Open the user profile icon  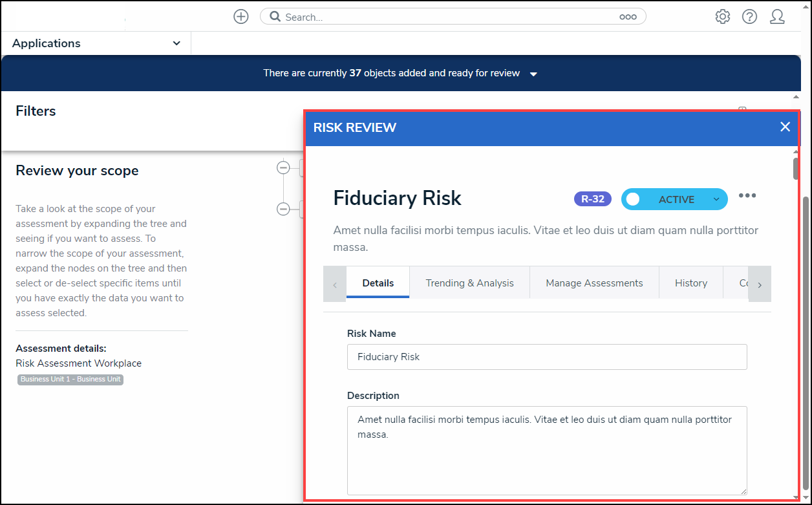777,17
